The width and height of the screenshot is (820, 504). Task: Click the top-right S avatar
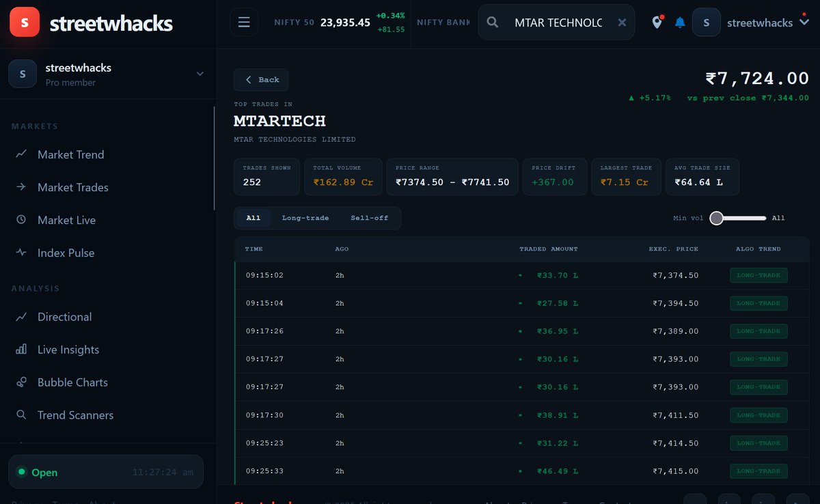[707, 23]
